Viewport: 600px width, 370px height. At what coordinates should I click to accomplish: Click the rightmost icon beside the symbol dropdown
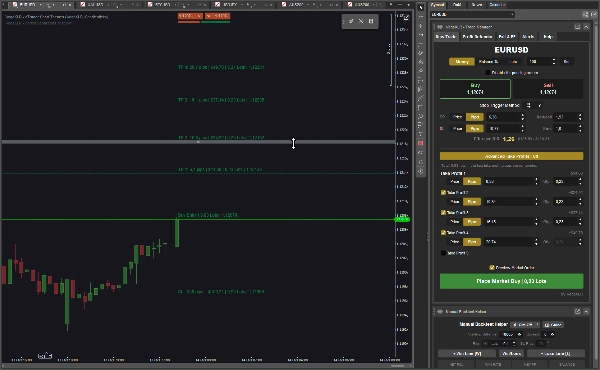click(593, 15)
